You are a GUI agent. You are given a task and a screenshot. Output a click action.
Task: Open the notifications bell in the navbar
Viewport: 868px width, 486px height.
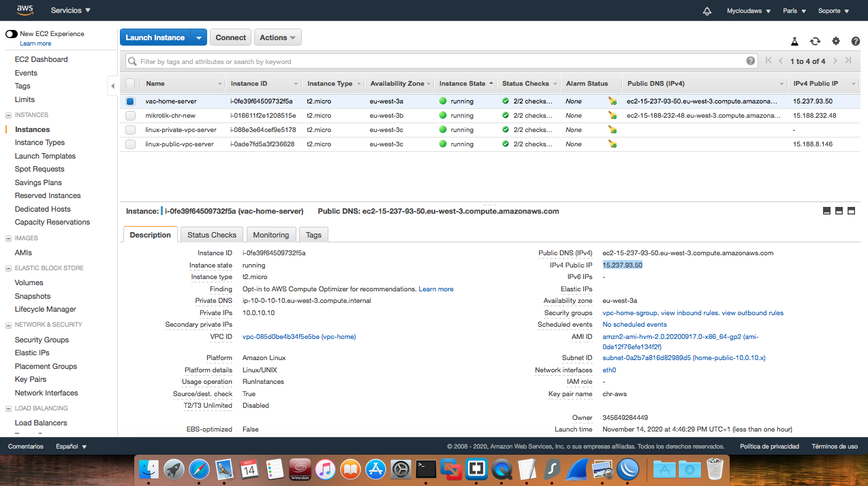(707, 10)
